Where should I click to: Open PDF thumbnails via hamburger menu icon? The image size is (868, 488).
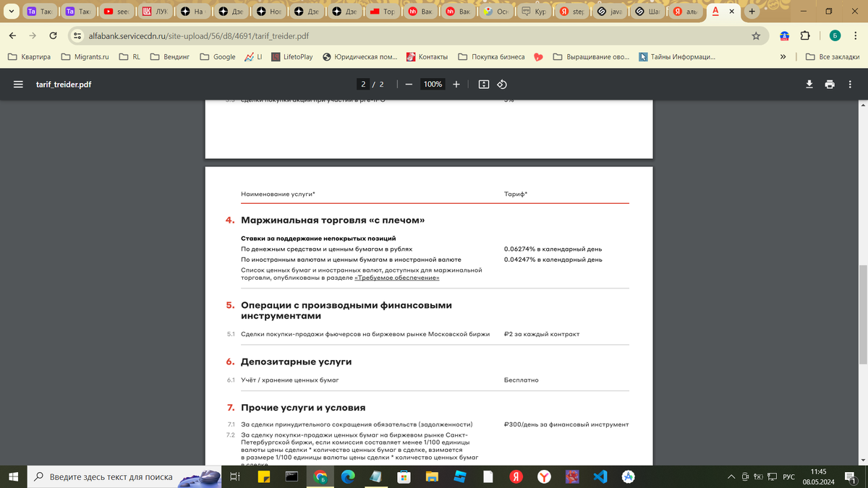pyautogui.click(x=18, y=83)
